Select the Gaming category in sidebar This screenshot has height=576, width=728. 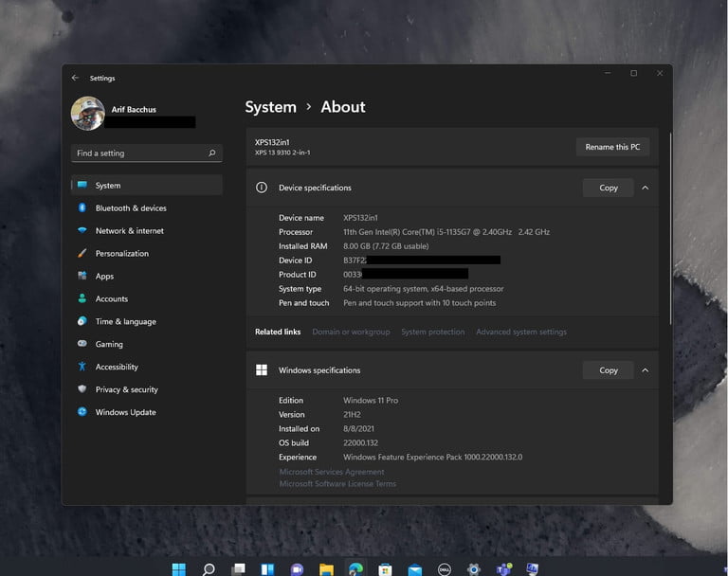pyautogui.click(x=109, y=345)
